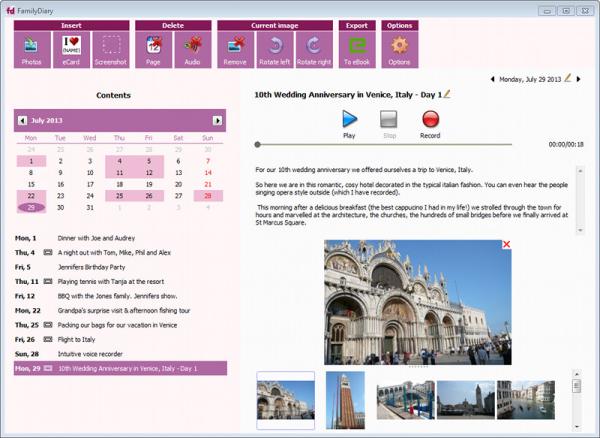
Task: Go to next month in calendar
Action: (218, 121)
